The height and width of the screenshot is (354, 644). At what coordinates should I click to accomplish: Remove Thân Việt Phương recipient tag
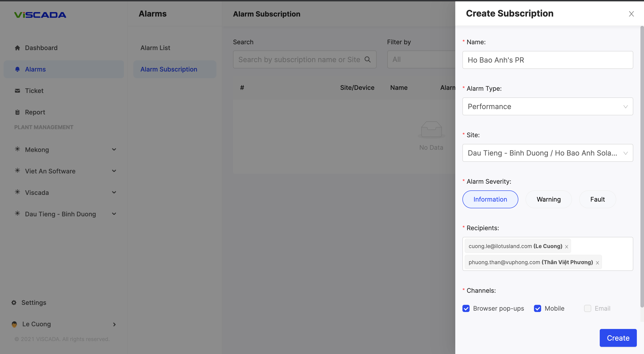click(597, 263)
